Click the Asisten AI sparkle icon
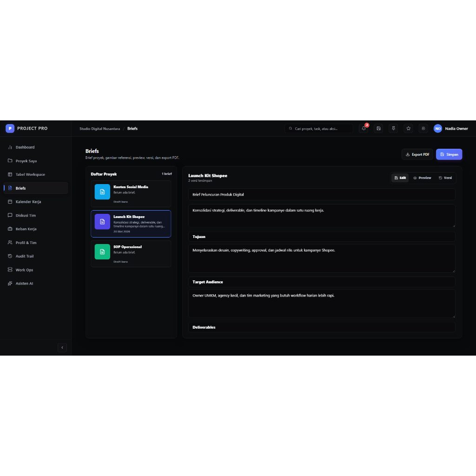476x476 pixels. (10, 283)
